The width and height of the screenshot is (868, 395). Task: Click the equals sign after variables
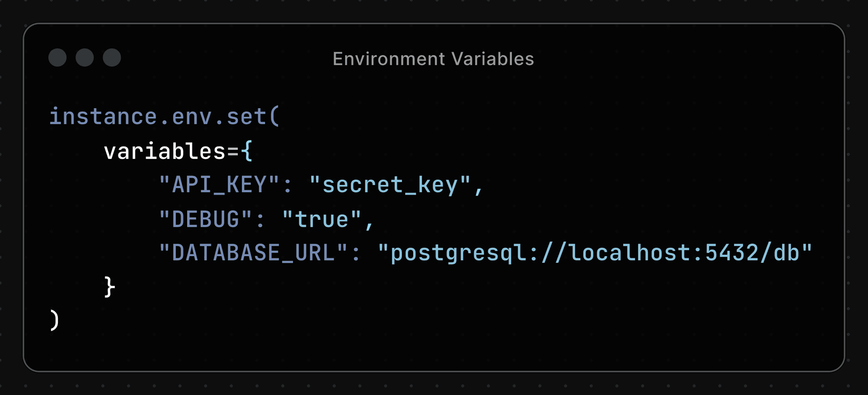coord(233,151)
